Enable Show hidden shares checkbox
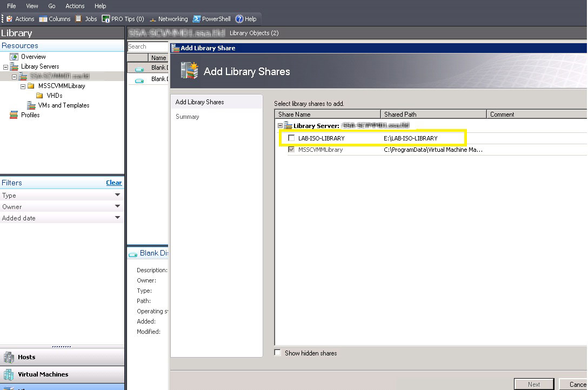Image resolution: width=588 pixels, height=390 pixels. 277,353
